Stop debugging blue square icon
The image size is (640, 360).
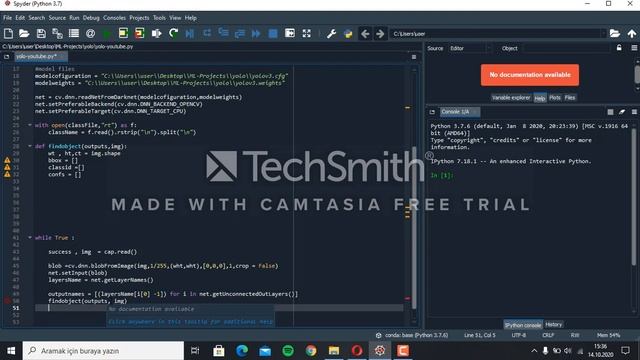[273, 33]
